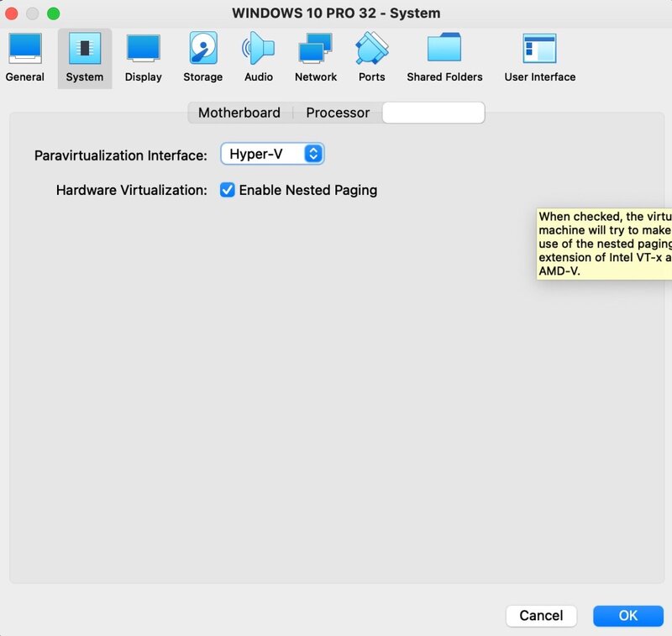
Task: Select the System settings icon
Action: (85, 59)
